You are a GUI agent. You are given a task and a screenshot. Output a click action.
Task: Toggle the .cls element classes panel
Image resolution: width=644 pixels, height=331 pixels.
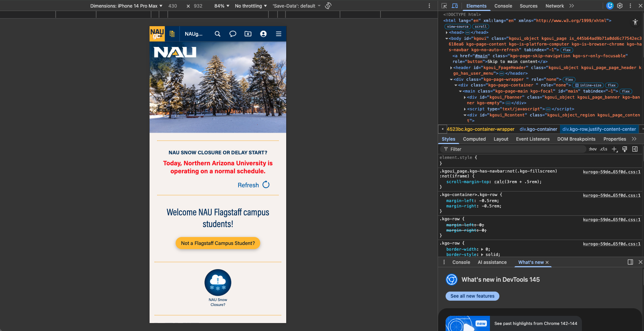click(603, 149)
